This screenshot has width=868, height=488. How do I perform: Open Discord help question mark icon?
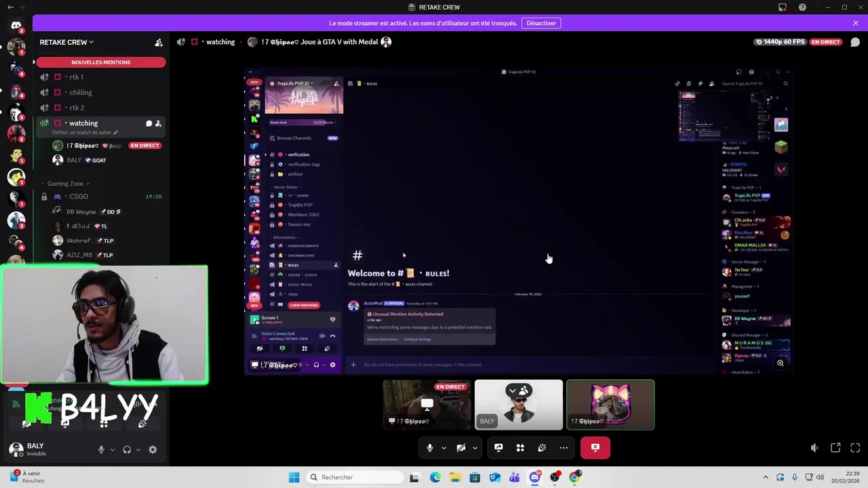tap(802, 7)
